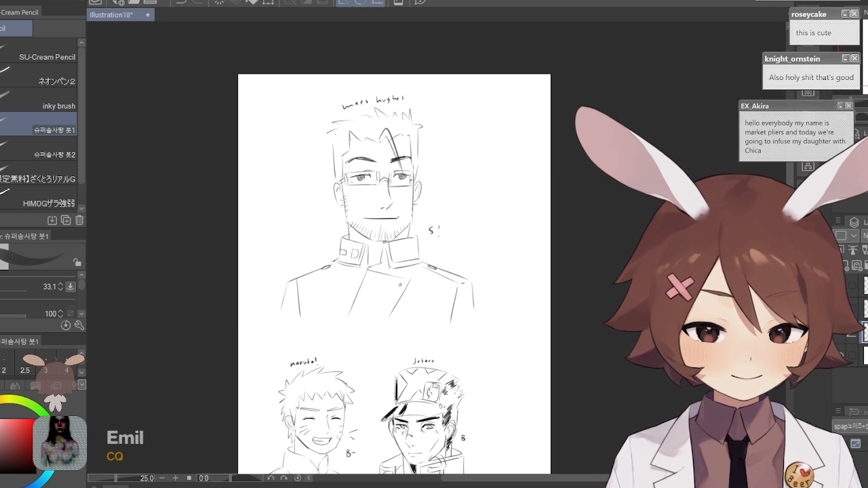Click the 'this is cute' chat message
The image size is (868, 488).
[814, 33]
